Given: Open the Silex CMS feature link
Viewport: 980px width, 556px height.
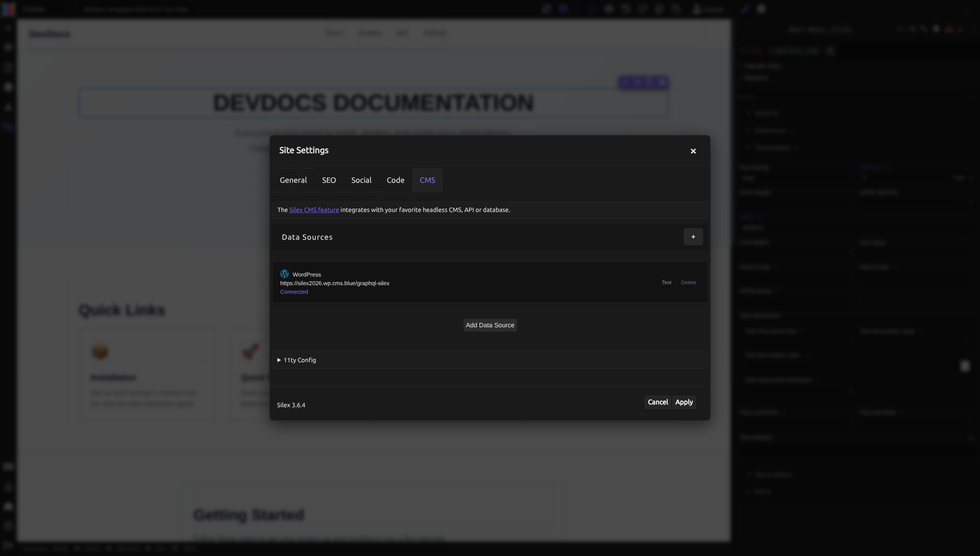Looking at the screenshot, I should click(313, 210).
